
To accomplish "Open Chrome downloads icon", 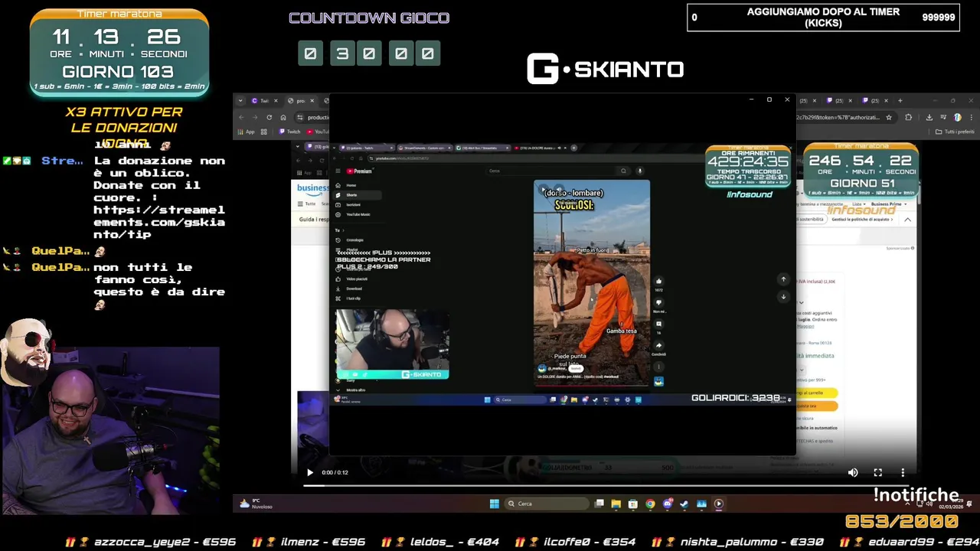I will (x=929, y=117).
